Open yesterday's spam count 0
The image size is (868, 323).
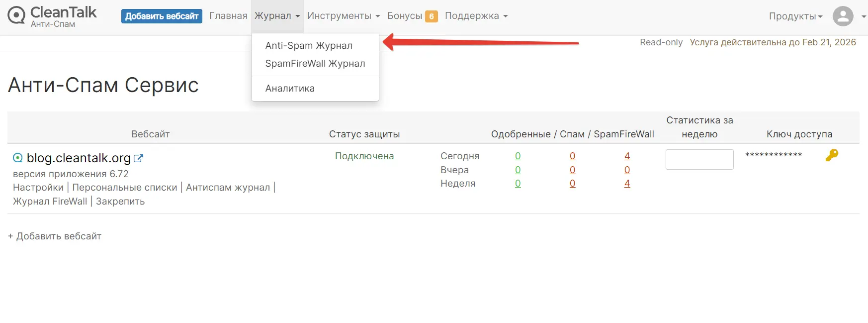click(573, 170)
